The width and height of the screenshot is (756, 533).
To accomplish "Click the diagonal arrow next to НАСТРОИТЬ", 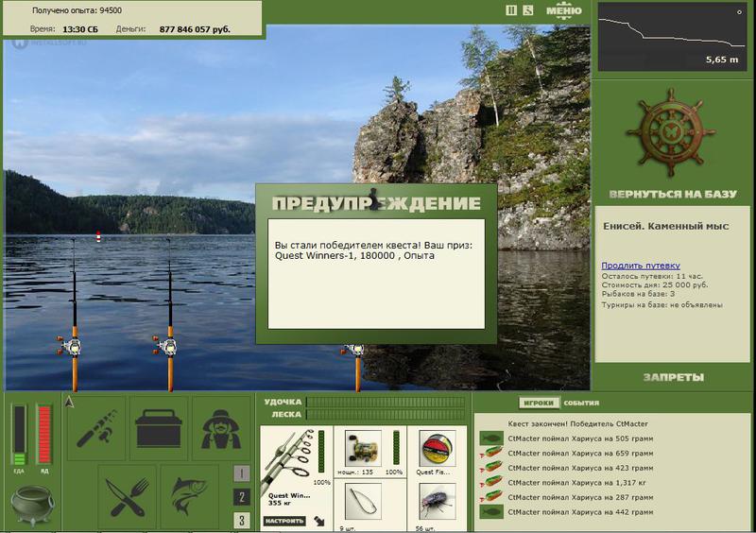I will click(x=319, y=521).
